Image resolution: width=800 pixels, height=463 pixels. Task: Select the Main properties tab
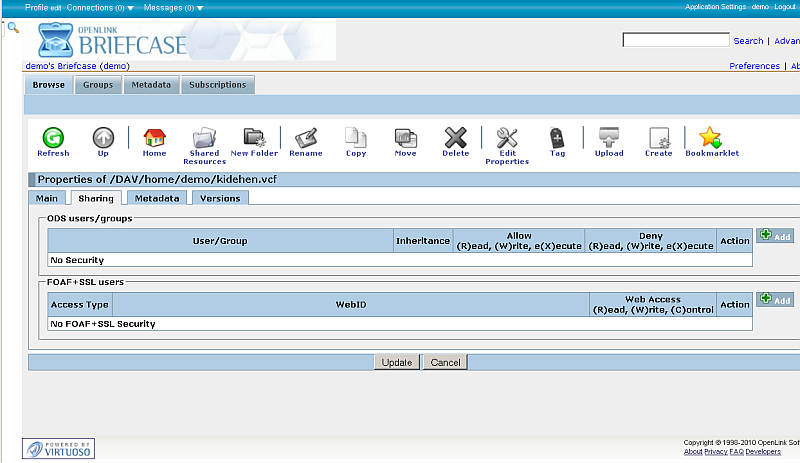coord(46,198)
